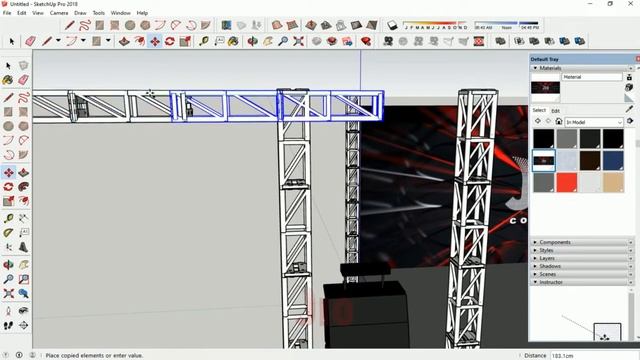Open the Edit menu
This screenshot has width=640, height=360.
pos(22,13)
